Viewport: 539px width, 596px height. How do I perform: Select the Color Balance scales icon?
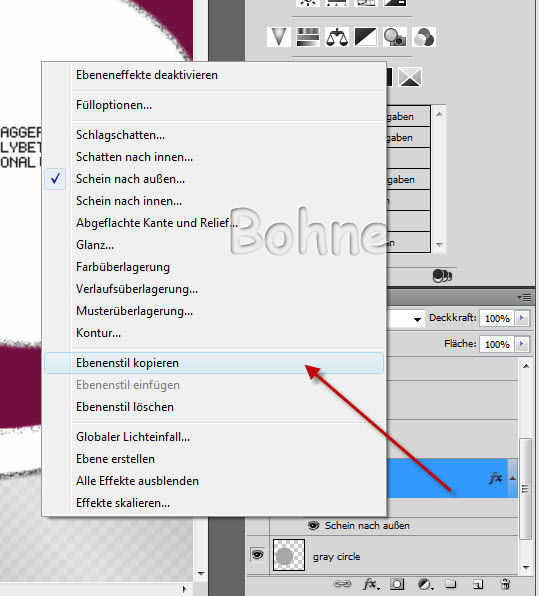337,37
